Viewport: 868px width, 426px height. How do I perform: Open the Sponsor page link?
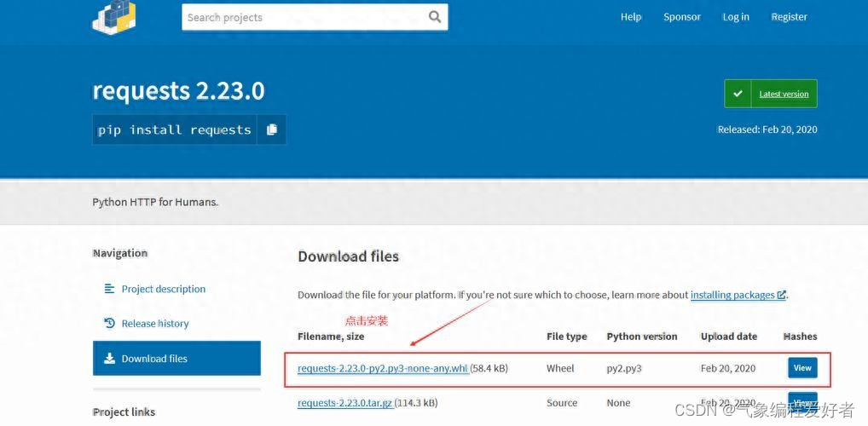coord(682,17)
